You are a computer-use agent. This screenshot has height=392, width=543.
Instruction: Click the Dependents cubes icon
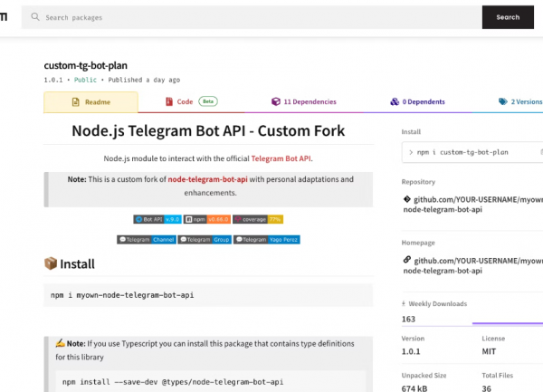pos(395,101)
